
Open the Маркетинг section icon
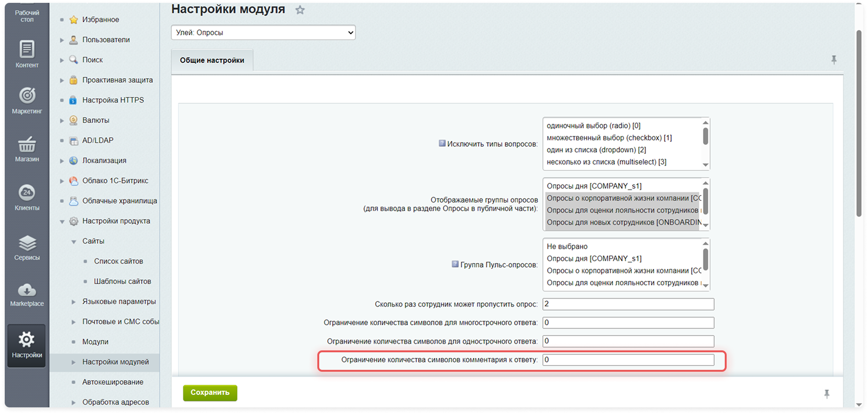tap(27, 100)
